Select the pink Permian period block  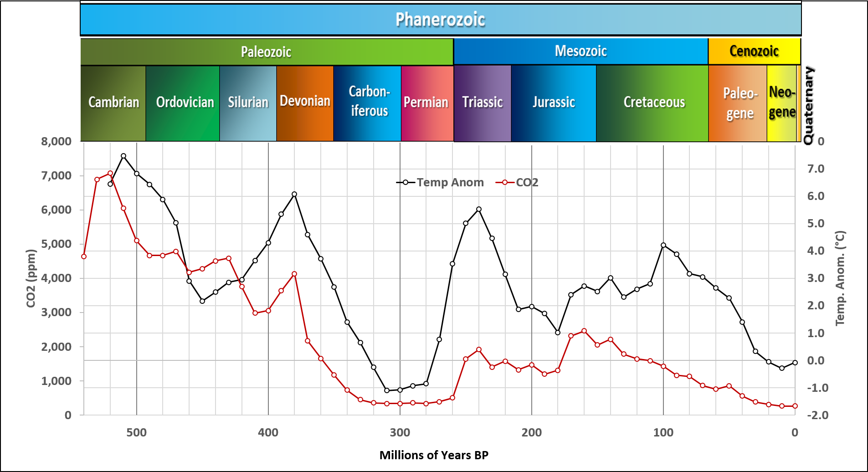tap(427, 103)
